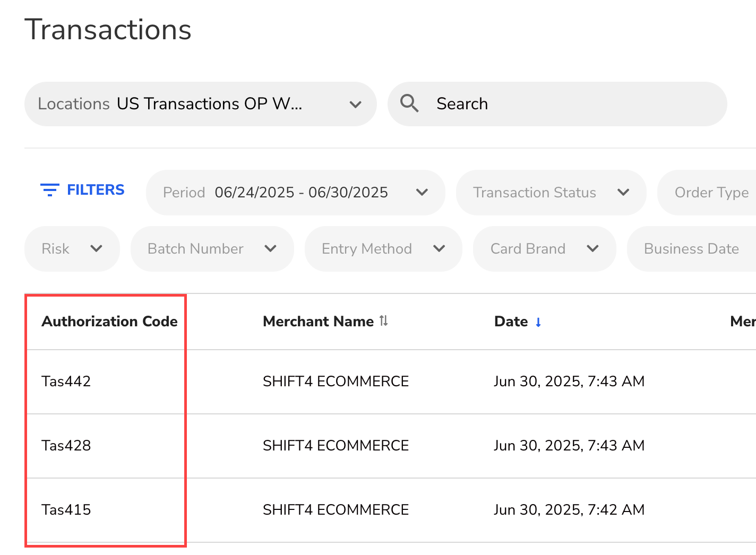Click the FILTERS button
756x555 pixels.
tap(83, 190)
